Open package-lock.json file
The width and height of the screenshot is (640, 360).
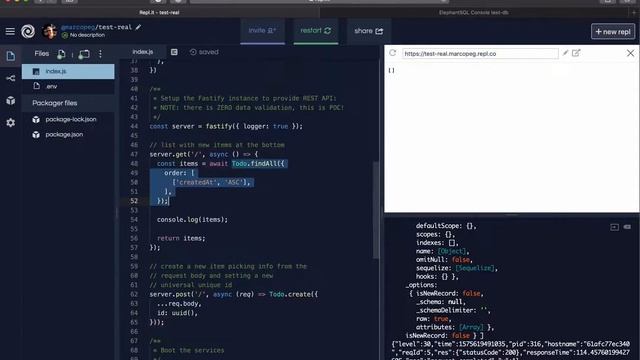pyautogui.click(x=68, y=120)
